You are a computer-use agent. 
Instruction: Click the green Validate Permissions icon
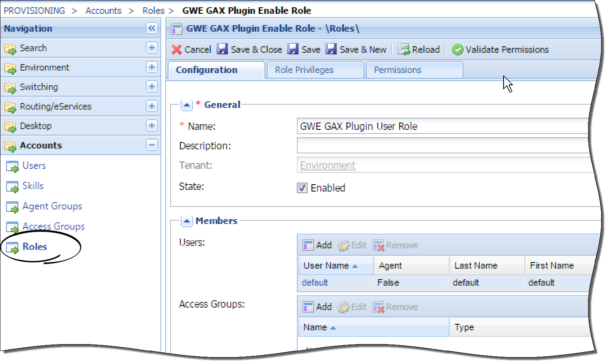click(x=458, y=50)
